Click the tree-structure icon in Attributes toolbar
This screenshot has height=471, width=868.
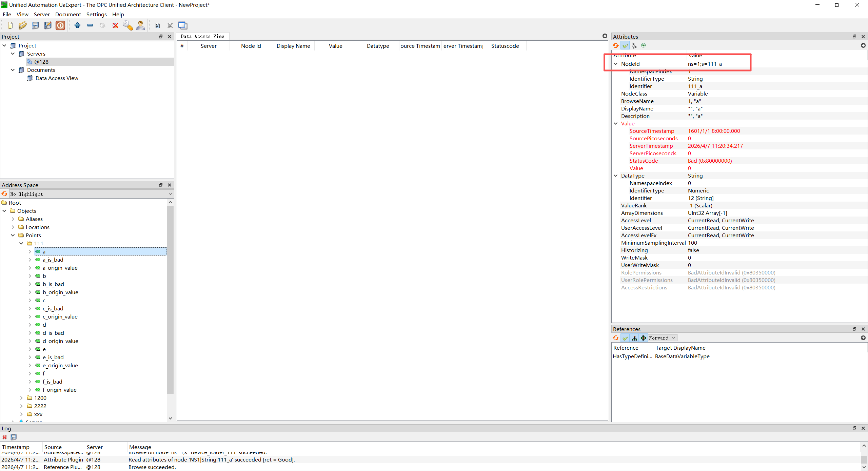pos(634,45)
